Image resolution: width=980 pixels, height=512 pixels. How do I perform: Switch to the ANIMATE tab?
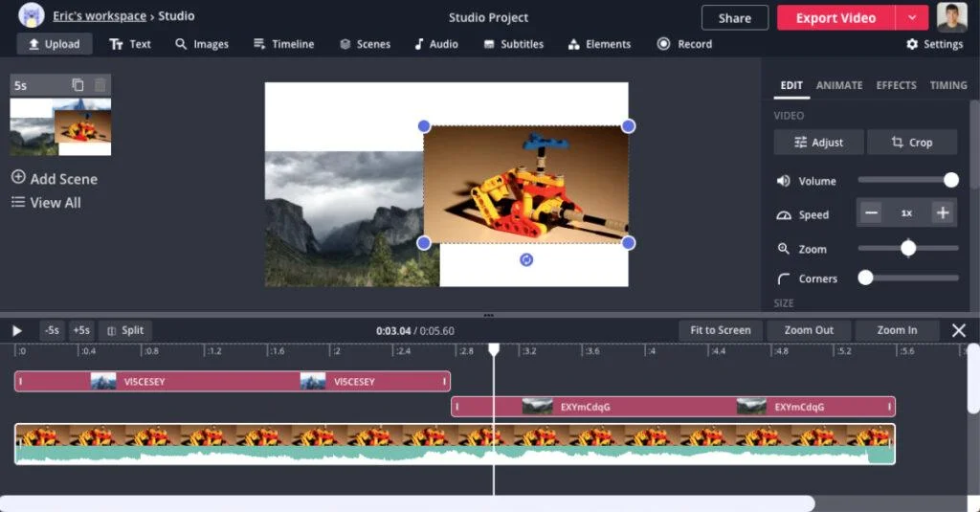click(x=838, y=85)
